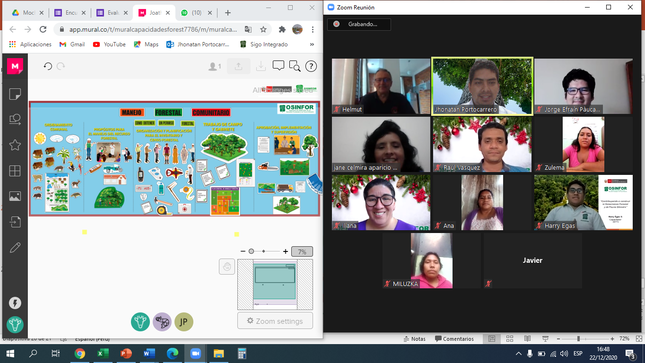
Task: Bookmark this page with the star
Action: tap(263, 29)
